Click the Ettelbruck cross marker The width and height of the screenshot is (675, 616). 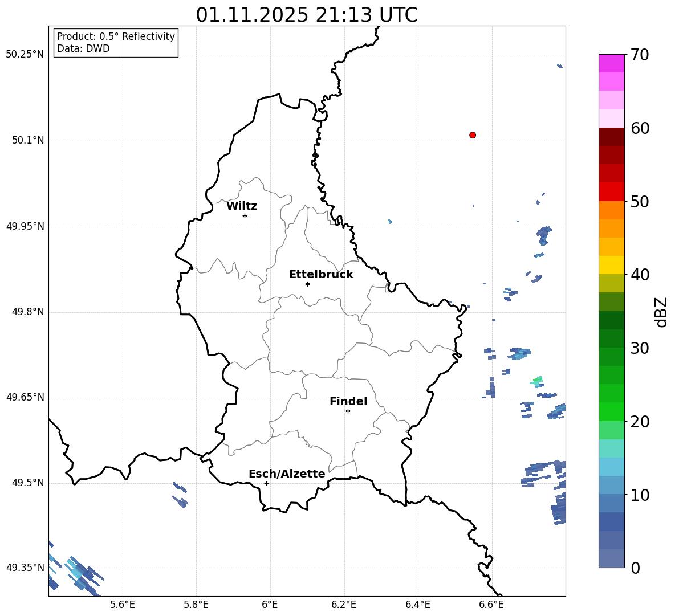click(307, 284)
